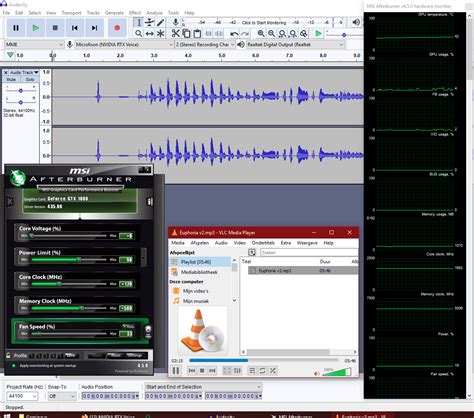Select the Audacity Selection (I-beam) tool
This screenshot has height=418, width=474.
[139, 22]
